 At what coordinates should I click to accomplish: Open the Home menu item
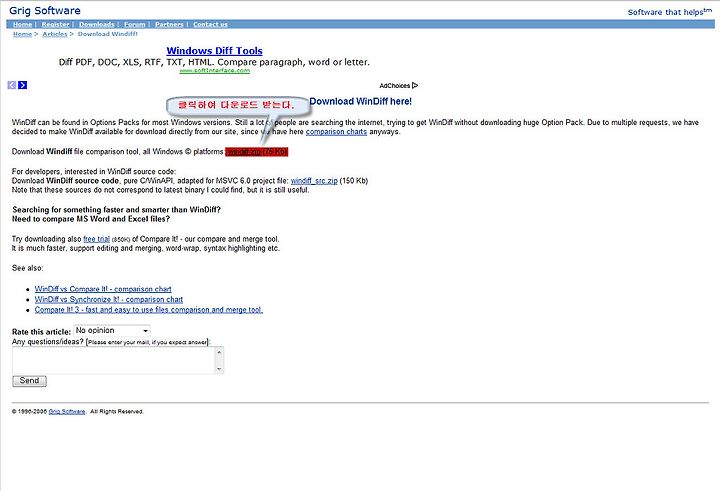pos(22,24)
